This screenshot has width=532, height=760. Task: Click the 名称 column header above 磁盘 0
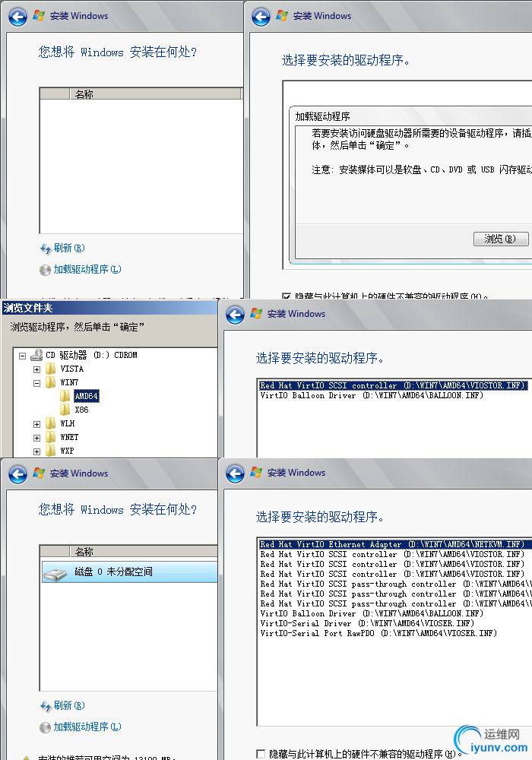[144, 552]
